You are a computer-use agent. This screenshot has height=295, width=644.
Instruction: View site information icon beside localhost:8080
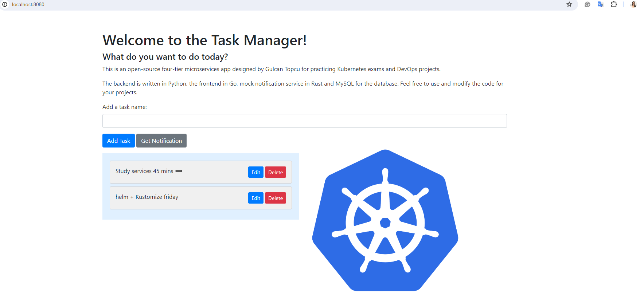pyautogui.click(x=5, y=4)
